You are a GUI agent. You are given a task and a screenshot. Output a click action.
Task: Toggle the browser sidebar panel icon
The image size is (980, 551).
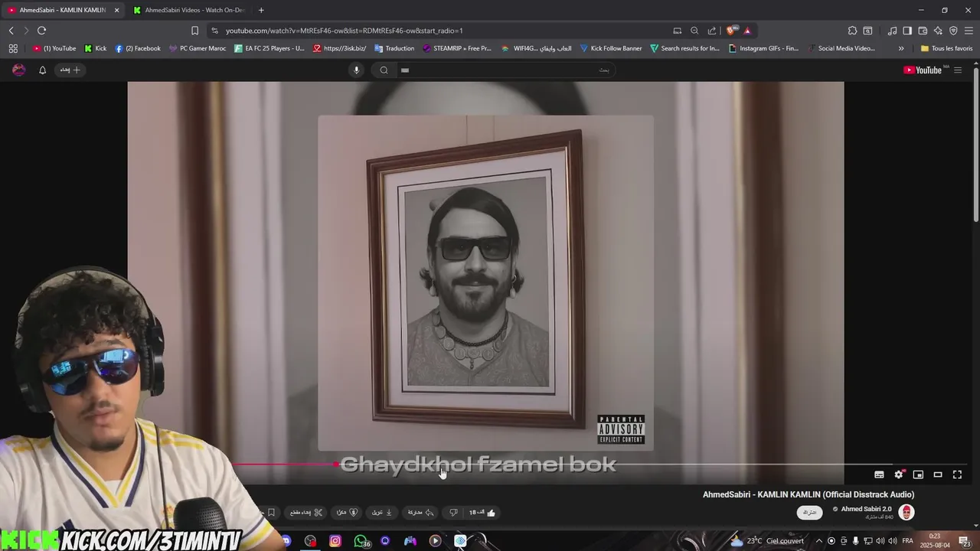coord(907,31)
